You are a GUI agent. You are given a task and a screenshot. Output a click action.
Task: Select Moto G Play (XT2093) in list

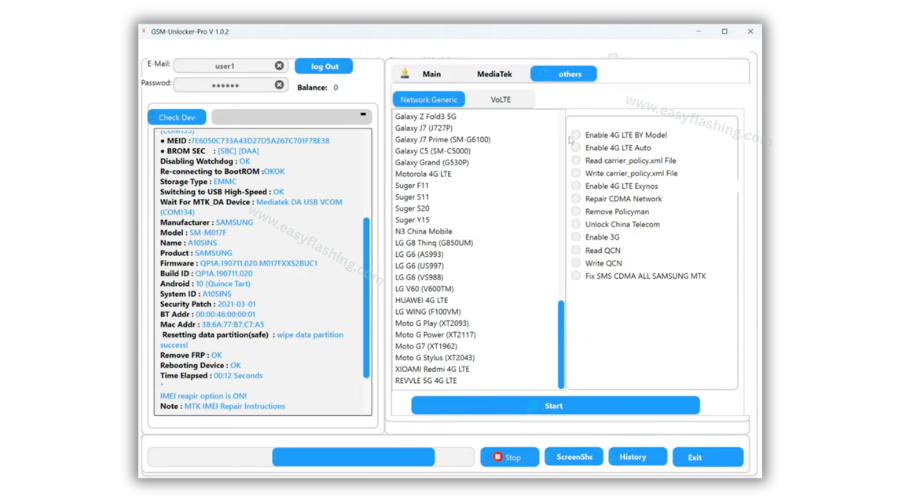[x=432, y=323]
